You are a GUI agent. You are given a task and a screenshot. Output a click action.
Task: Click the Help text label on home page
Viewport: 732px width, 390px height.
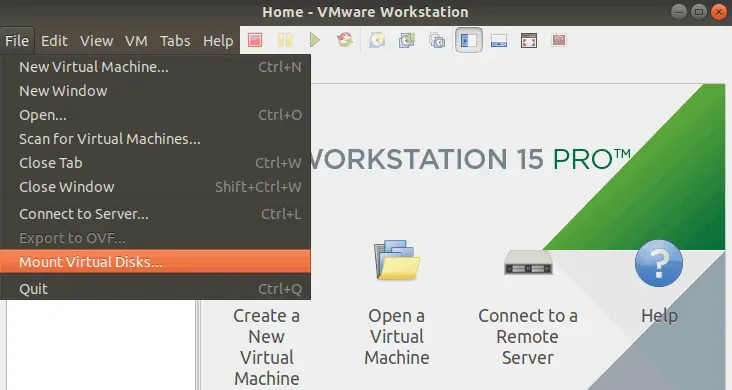coord(659,316)
